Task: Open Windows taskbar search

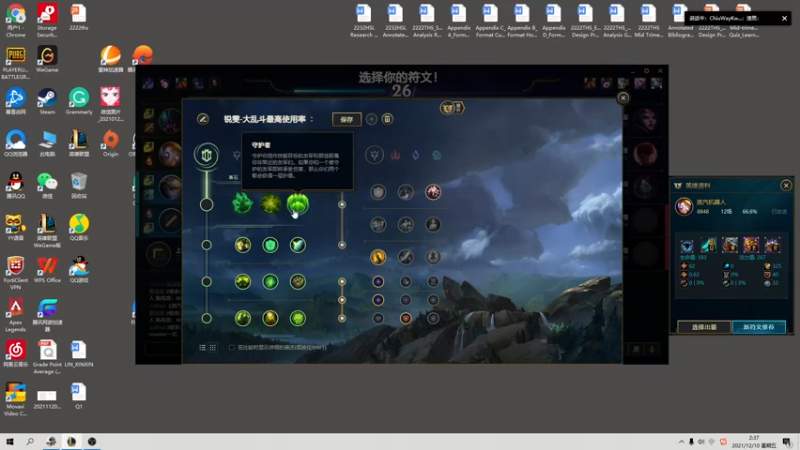Action: (x=30, y=442)
